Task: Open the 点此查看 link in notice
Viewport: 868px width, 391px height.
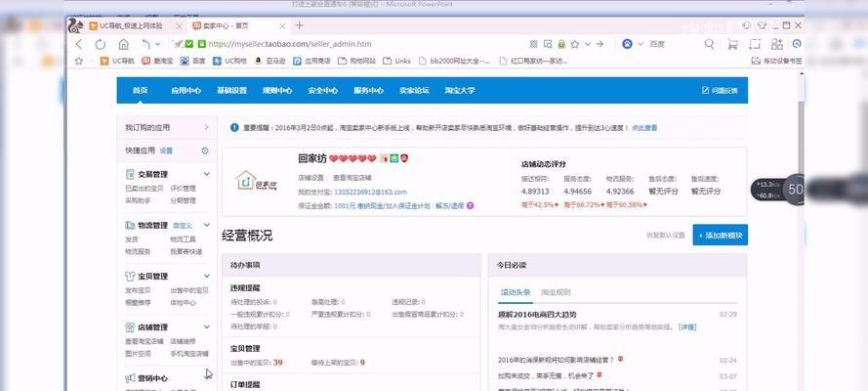Action: pos(644,128)
